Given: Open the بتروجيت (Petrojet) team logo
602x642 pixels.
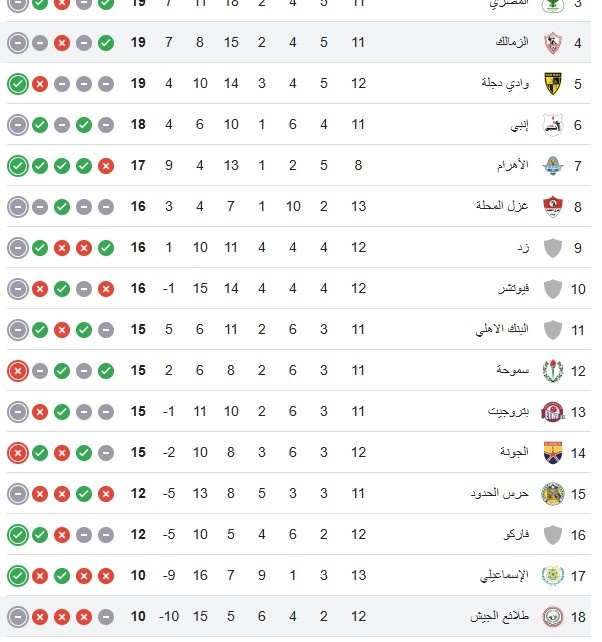Looking at the screenshot, I should [551, 412].
